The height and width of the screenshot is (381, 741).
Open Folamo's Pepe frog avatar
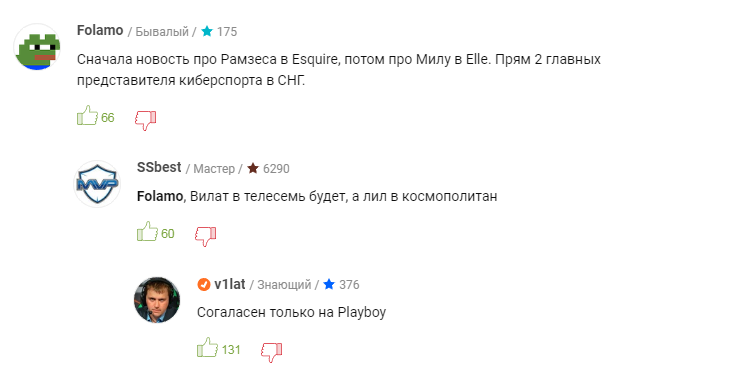click(37, 47)
